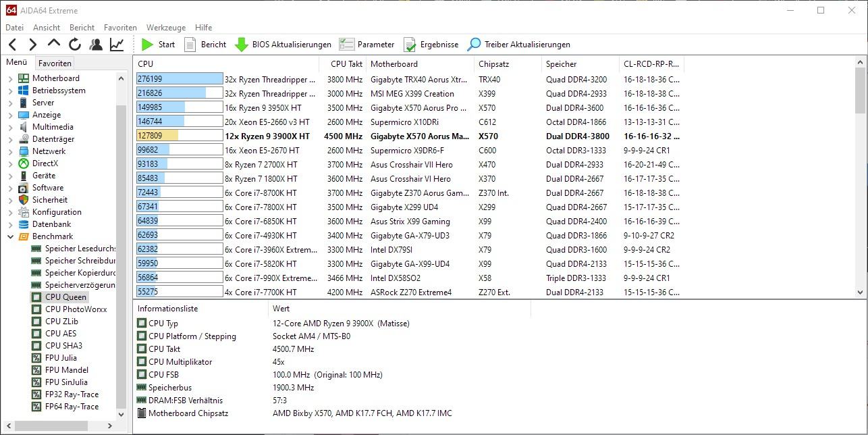Click the Speicherbus memory row icon
The width and height of the screenshot is (868, 435).
tap(142, 388)
